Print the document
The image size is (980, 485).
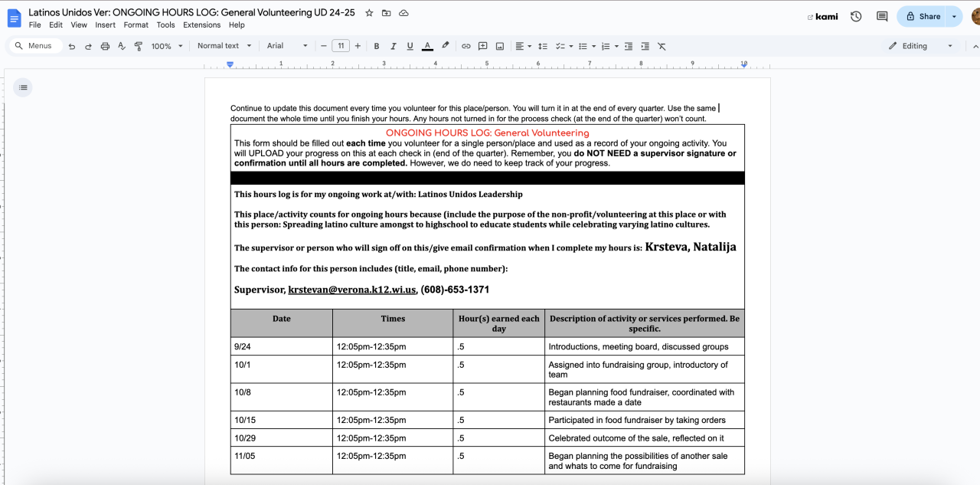[x=105, y=46]
